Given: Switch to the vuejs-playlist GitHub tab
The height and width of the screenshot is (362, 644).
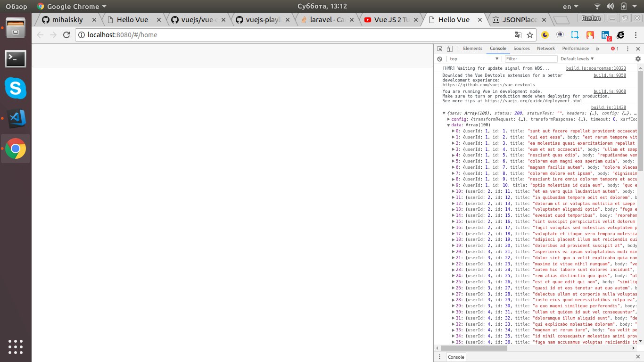Looking at the screenshot, I should 262,20.
